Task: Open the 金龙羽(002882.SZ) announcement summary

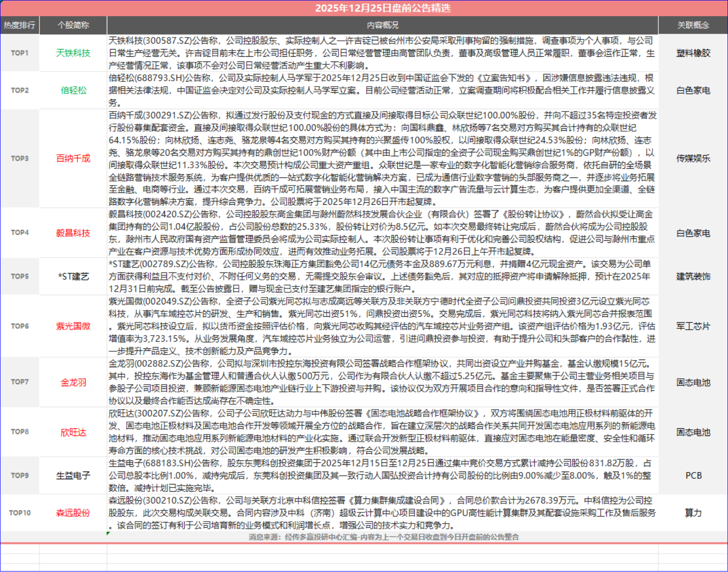Action: pos(382,382)
